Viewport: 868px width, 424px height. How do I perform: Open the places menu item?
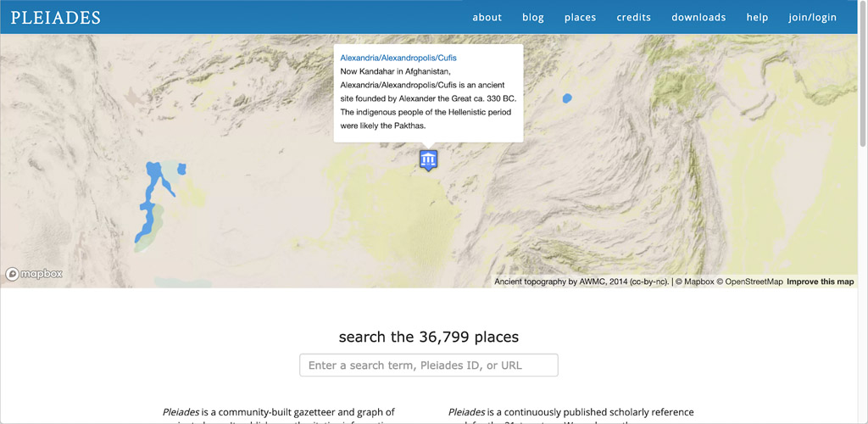(580, 17)
